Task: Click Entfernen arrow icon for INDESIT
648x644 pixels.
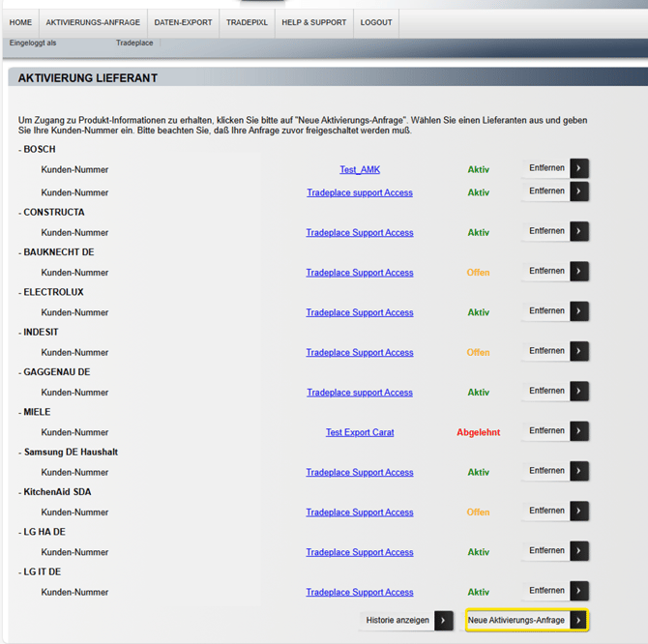Action: tap(579, 351)
